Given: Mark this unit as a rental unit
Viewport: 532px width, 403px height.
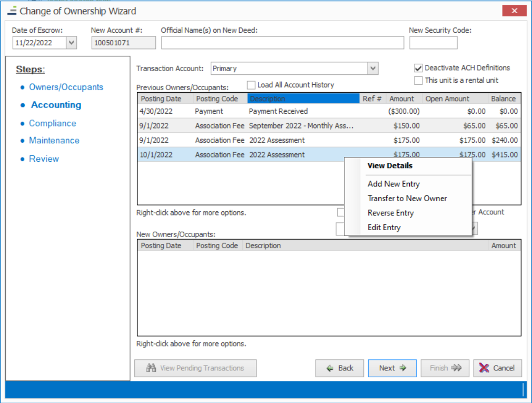Looking at the screenshot, I should click(x=418, y=81).
